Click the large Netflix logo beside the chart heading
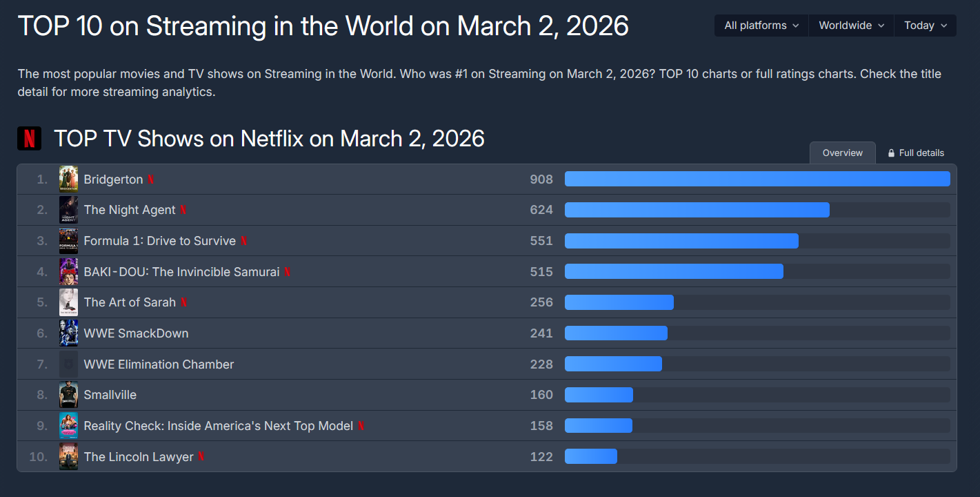 point(29,139)
